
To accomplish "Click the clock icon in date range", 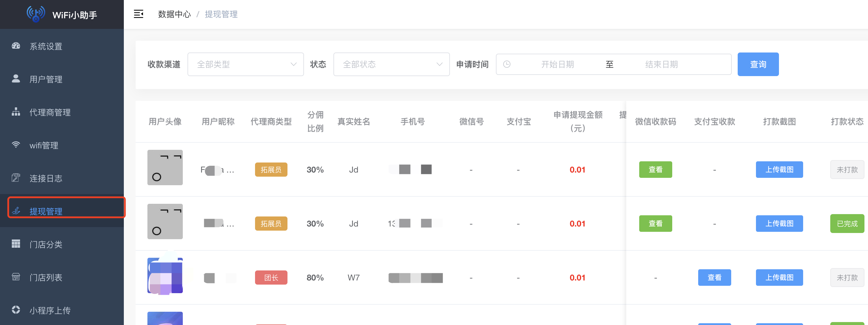I will [507, 64].
